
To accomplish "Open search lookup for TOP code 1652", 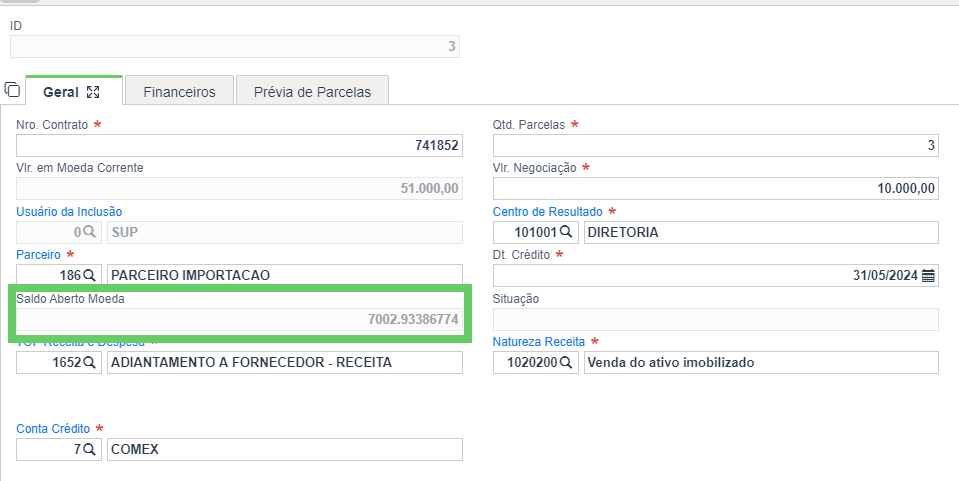I will [x=89, y=362].
